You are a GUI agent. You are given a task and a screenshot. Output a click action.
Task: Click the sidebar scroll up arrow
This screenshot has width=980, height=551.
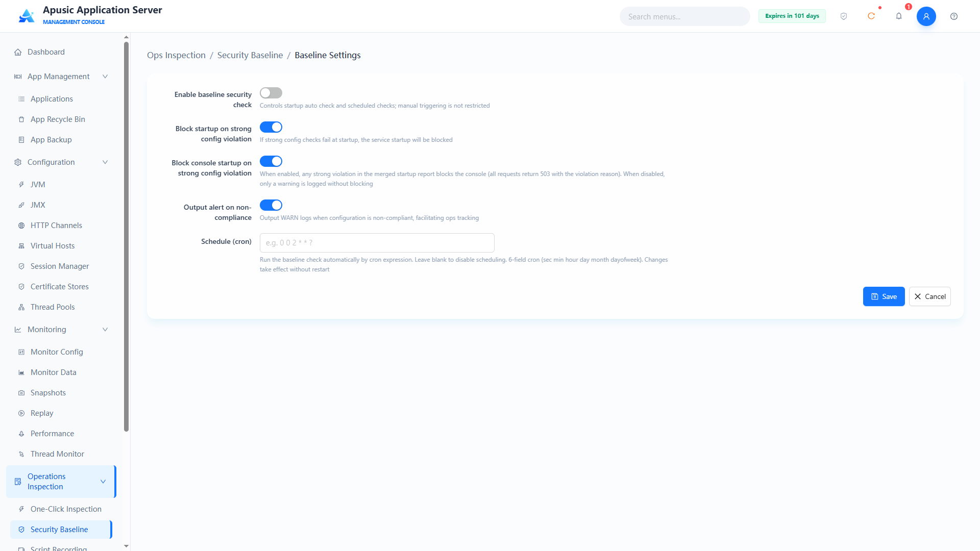click(x=126, y=37)
